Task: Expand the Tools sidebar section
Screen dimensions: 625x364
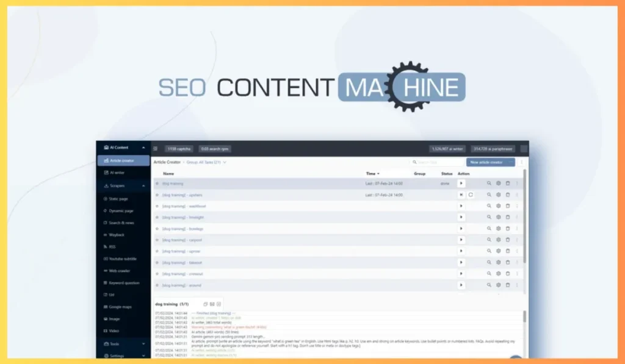Action: pos(143,344)
